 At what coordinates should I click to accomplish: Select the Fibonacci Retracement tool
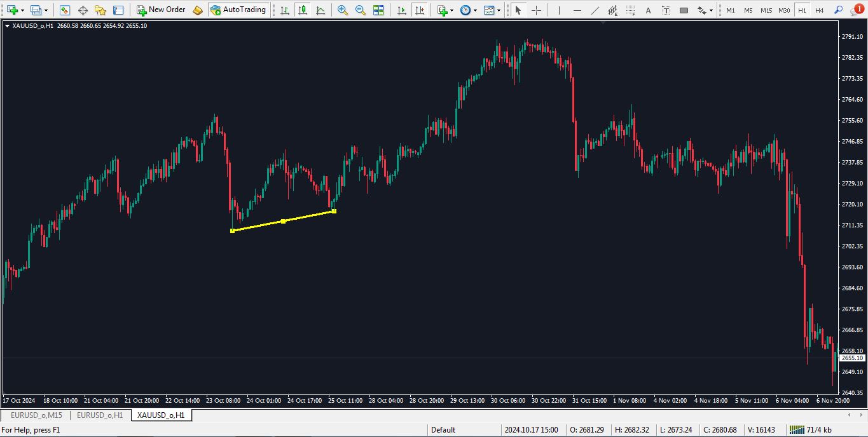pyautogui.click(x=630, y=10)
